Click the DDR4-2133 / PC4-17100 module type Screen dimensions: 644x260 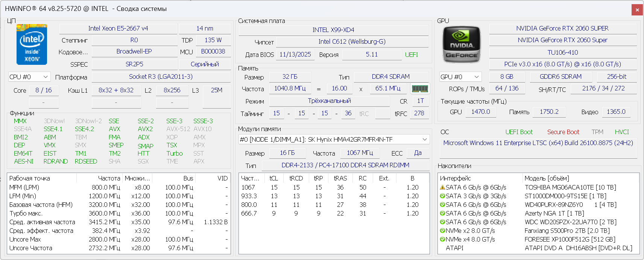(345, 165)
